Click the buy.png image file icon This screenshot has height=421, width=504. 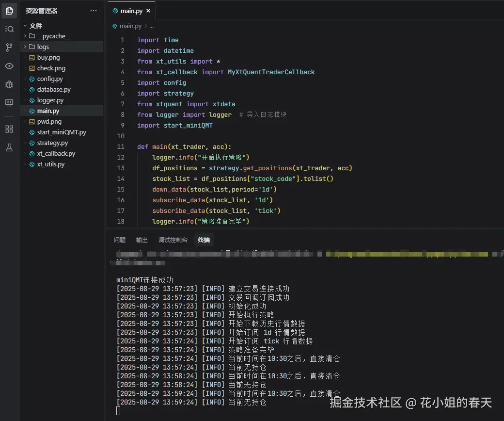coord(32,58)
